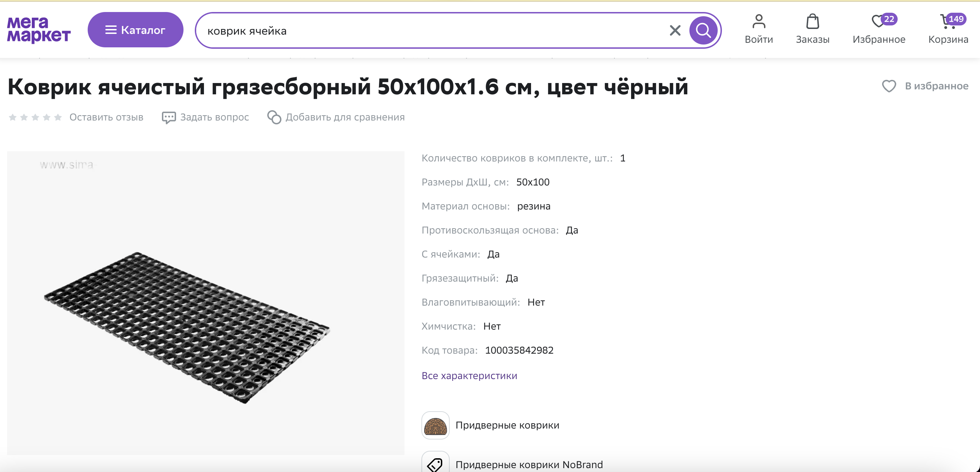Clear the search query with the X icon
Screen dimensions: 980x472
(675, 30)
